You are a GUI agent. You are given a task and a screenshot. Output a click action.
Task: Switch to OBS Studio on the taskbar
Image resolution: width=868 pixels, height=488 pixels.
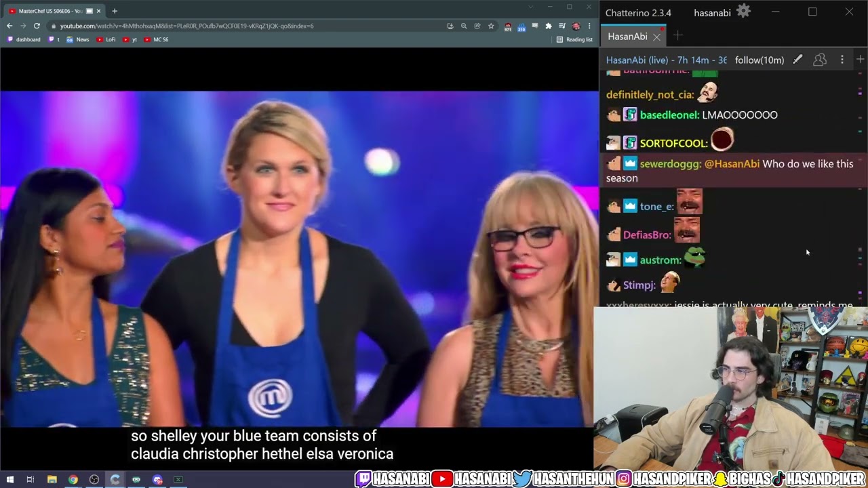(94, 480)
